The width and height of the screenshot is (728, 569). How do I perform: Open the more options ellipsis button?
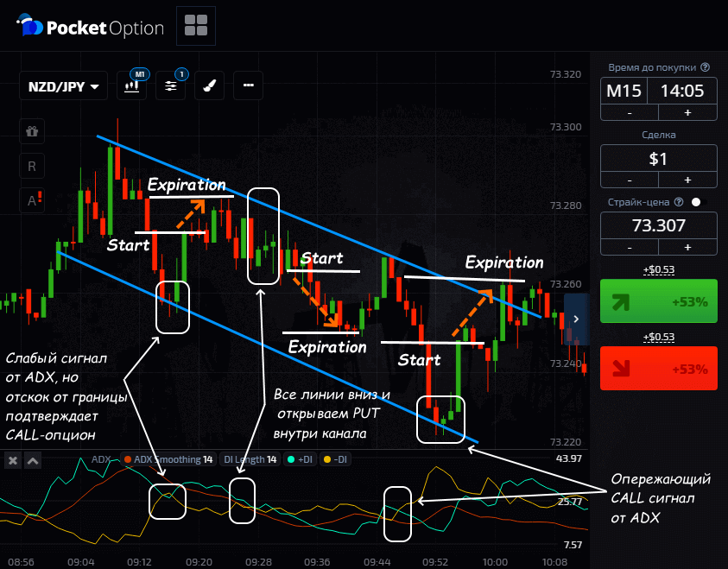point(248,86)
